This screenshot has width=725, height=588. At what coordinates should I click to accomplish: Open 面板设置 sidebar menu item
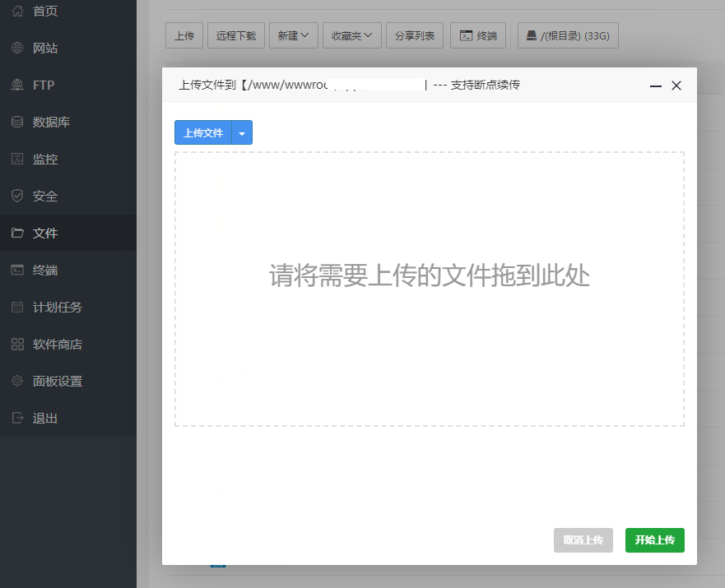[58, 381]
